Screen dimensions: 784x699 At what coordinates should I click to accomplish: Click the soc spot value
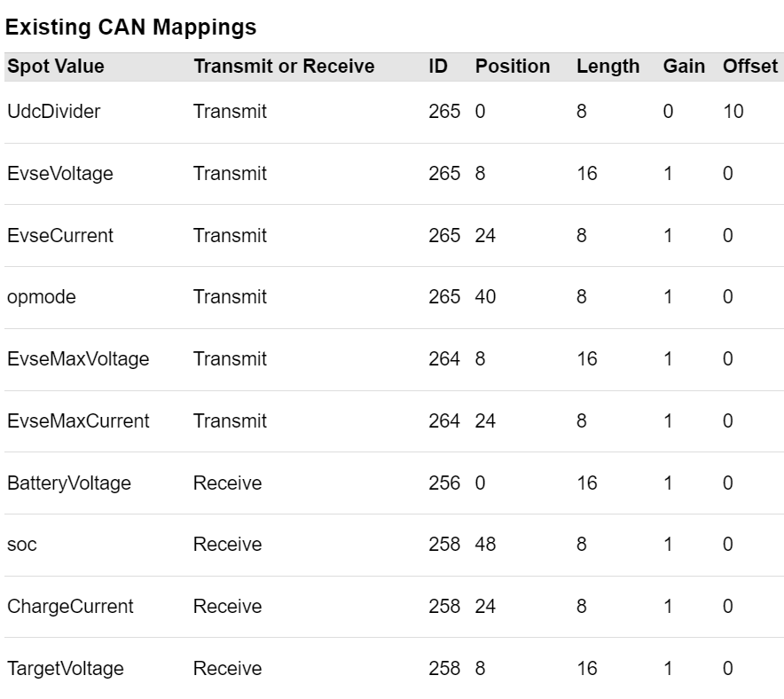click(x=22, y=545)
